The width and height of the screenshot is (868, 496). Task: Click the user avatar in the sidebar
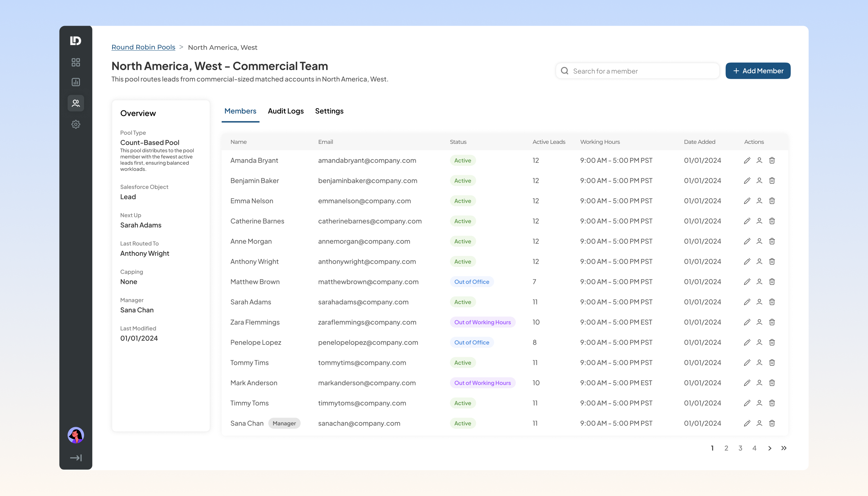(x=76, y=435)
